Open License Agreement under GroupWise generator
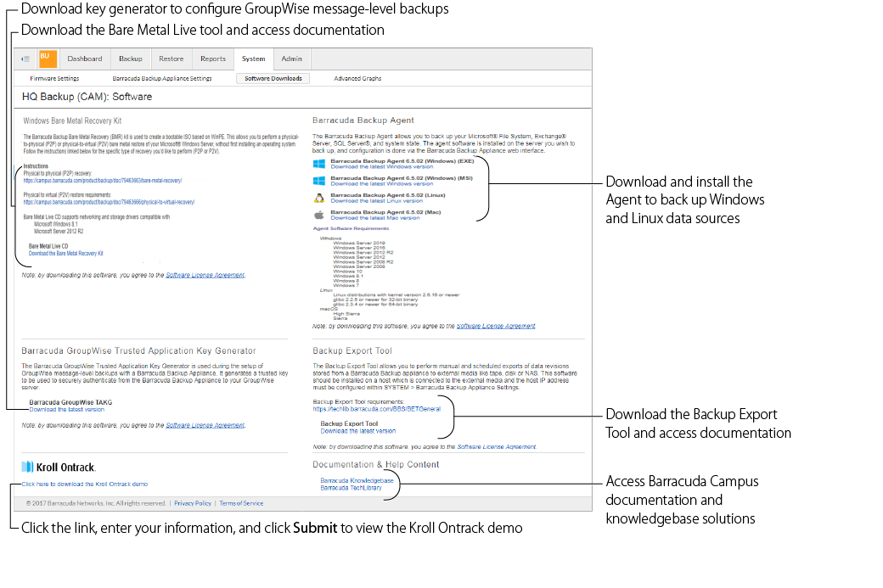The width and height of the screenshot is (883, 588). click(205, 425)
